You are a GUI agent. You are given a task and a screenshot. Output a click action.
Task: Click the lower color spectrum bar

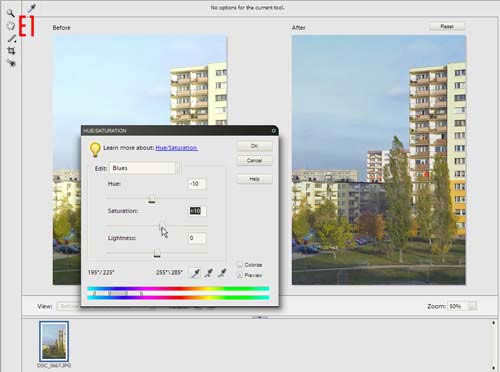(x=178, y=297)
